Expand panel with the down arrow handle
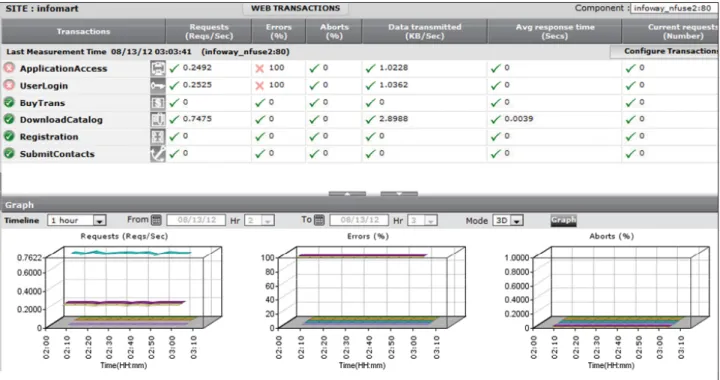 click(x=399, y=194)
